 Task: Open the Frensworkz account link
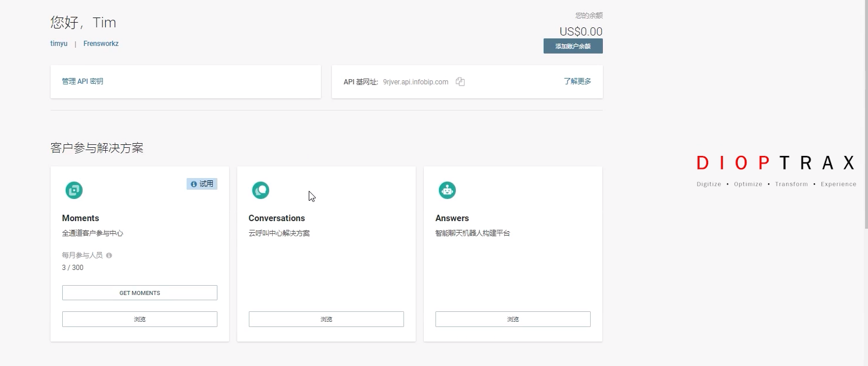click(101, 44)
